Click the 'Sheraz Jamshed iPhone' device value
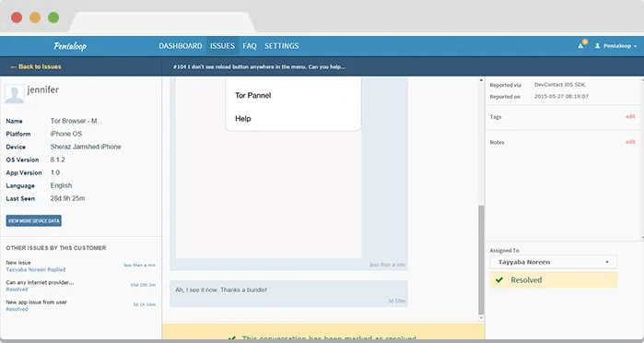This screenshot has height=343, width=644. click(86, 147)
